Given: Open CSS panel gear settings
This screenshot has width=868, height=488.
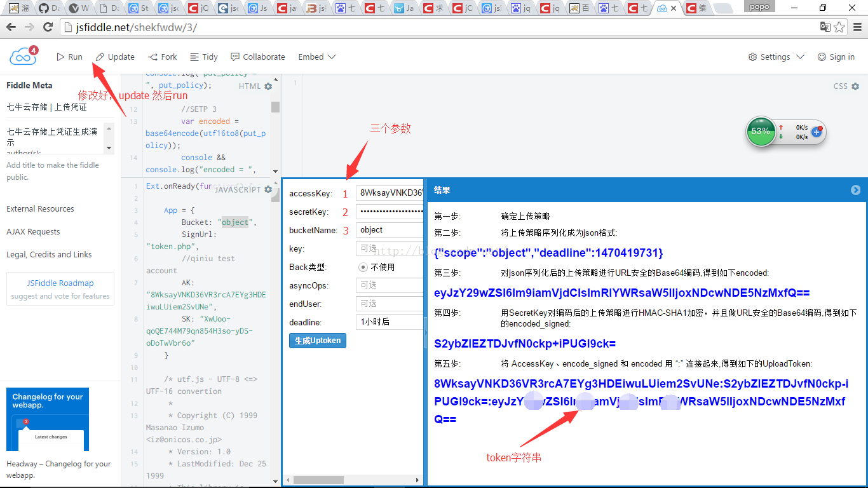Looking at the screenshot, I should point(855,86).
